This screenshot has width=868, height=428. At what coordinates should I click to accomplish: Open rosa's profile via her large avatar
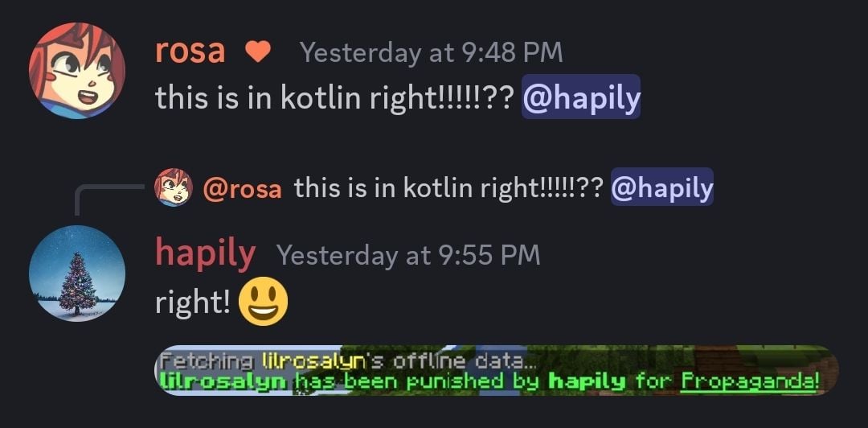click(x=77, y=71)
